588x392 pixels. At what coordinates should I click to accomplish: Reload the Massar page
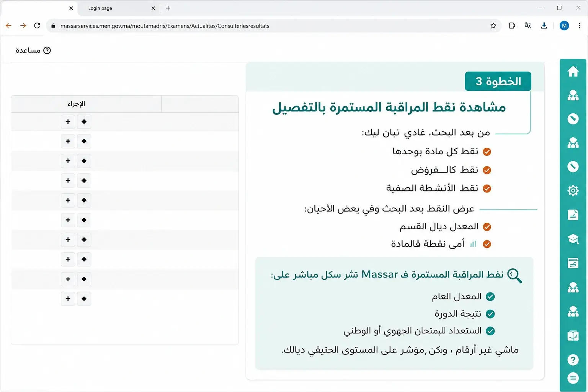(37, 26)
